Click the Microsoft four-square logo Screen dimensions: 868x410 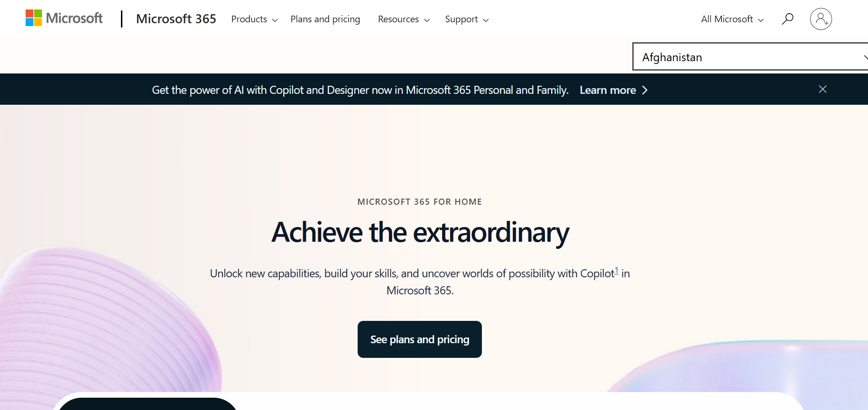34,18
